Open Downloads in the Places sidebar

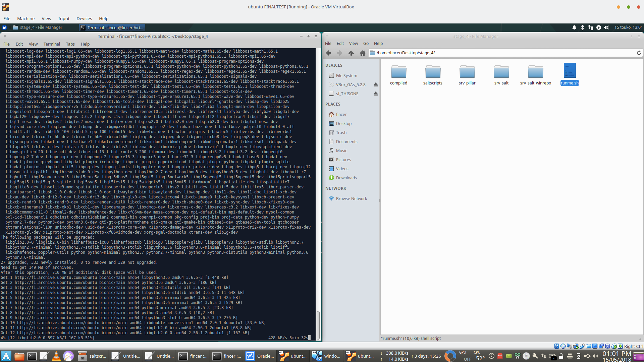pyautogui.click(x=346, y=178)
